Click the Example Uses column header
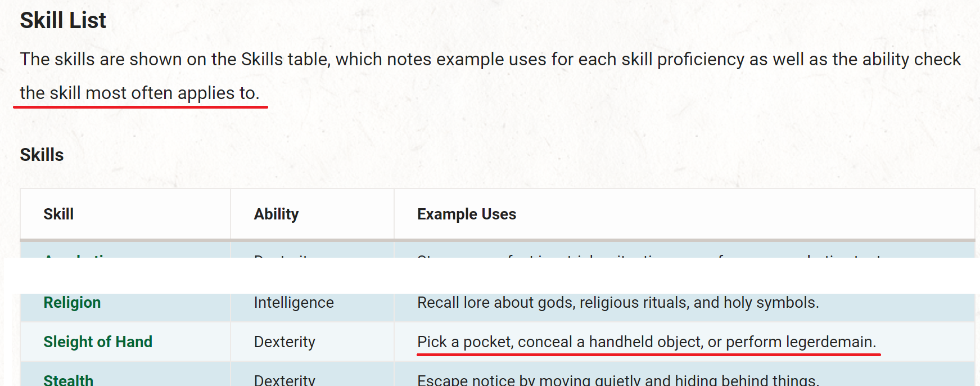Image resolution: width=980 pixels, height=386 pixels. coord(467,214)
